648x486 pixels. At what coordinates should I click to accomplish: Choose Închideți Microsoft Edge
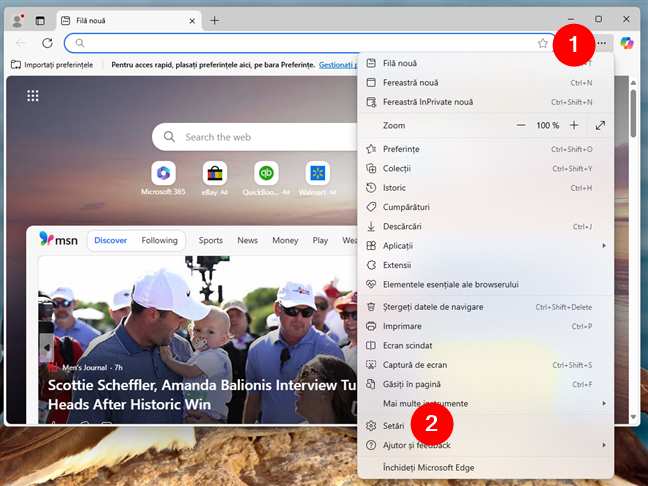pyautogui.click(x=485, y=468)
